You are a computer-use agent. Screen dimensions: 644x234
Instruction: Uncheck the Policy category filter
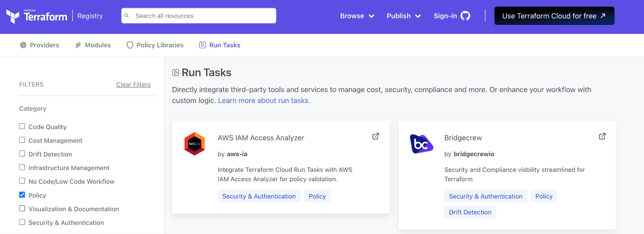click(x=22, y=195)
